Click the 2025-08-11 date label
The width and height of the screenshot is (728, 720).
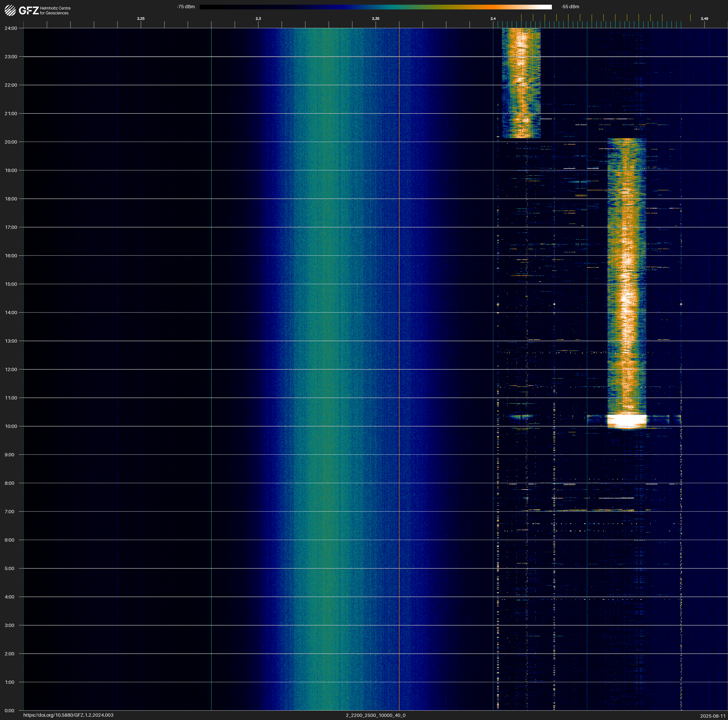click(713, 716)
